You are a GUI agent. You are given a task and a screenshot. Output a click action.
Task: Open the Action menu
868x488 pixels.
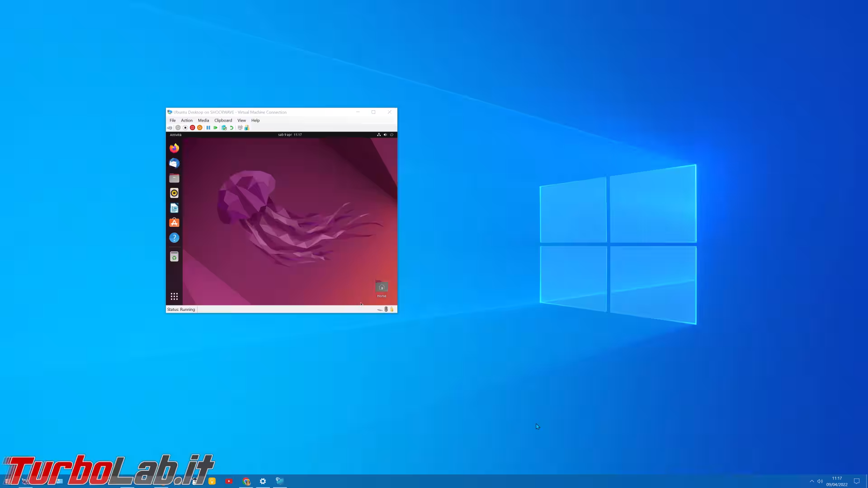(187, 121)
